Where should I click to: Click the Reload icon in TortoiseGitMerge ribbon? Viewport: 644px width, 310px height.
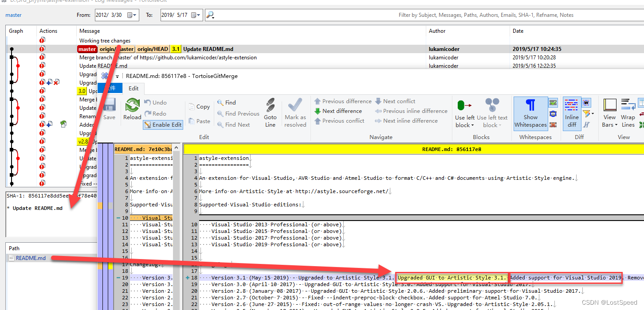tap(132, 109)
